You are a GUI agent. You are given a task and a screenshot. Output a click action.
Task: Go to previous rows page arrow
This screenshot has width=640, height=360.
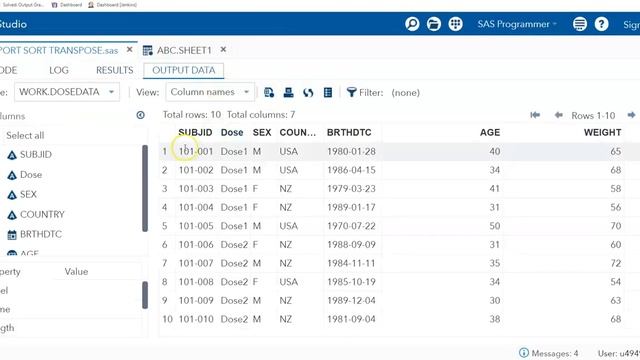(x=558, y=115)
